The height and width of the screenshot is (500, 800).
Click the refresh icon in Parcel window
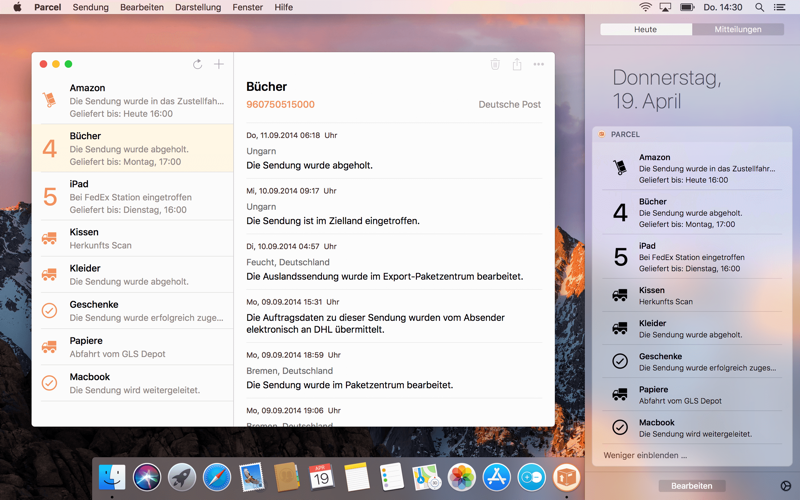pyautogui.click(x=197, y=64)
